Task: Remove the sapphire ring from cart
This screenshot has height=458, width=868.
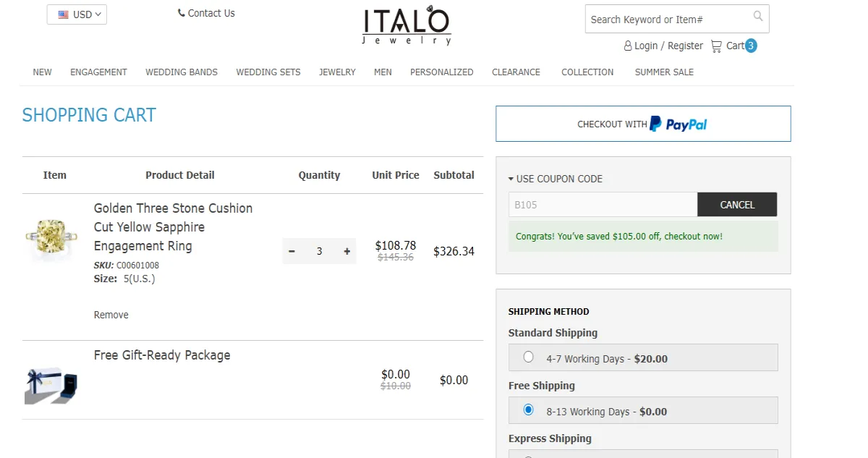Action: [111, 315]
